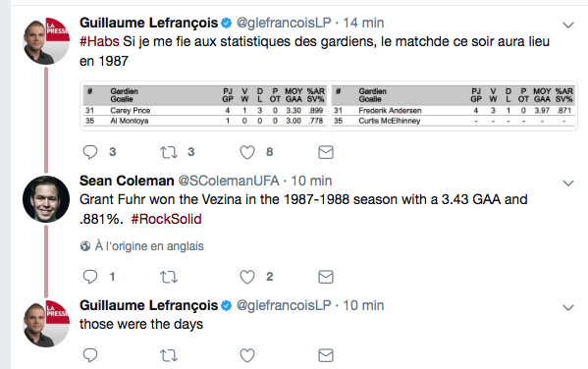Retweet "those were the days" tweet
588x369 pixels.
[169, 355]
